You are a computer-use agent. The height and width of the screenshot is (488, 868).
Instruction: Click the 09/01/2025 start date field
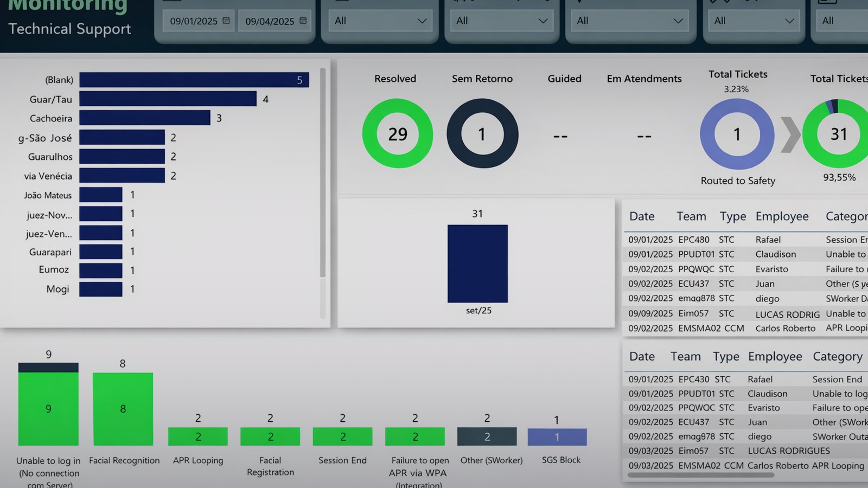(199, 21)
